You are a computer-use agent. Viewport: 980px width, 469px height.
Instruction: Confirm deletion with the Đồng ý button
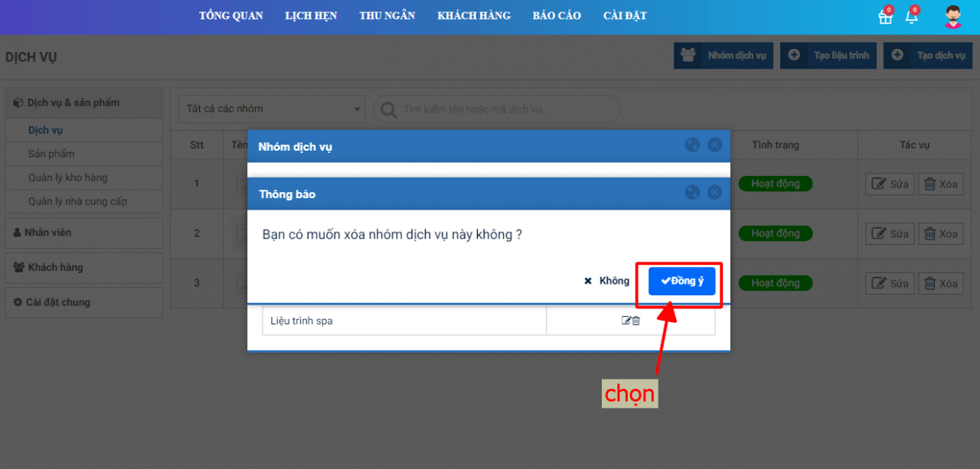[681, 281]
